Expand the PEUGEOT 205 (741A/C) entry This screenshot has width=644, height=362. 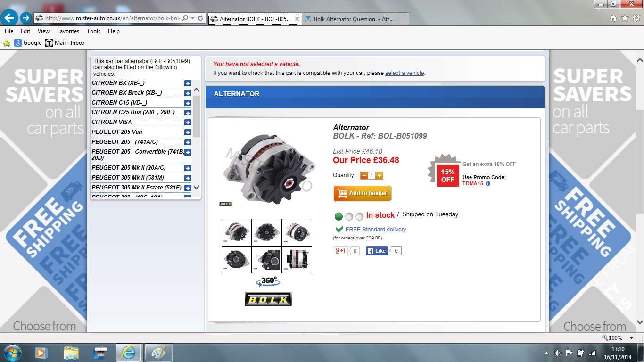[x=188, y=142]
